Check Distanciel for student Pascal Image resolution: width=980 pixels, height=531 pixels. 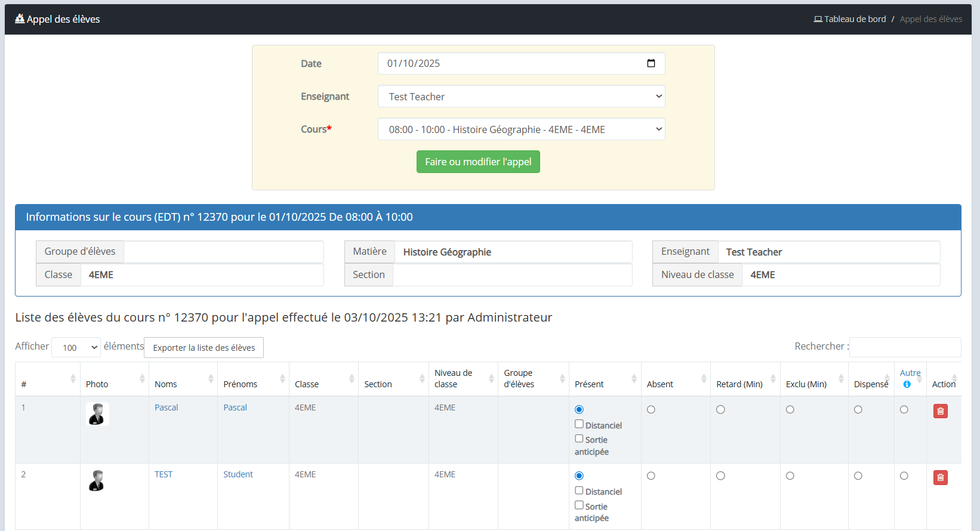[x=579, y=424]
